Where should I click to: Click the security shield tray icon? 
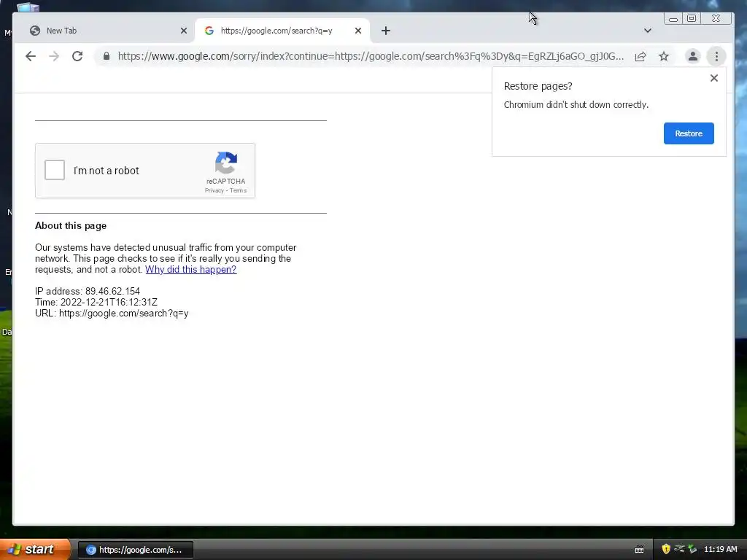click(666, 549)
